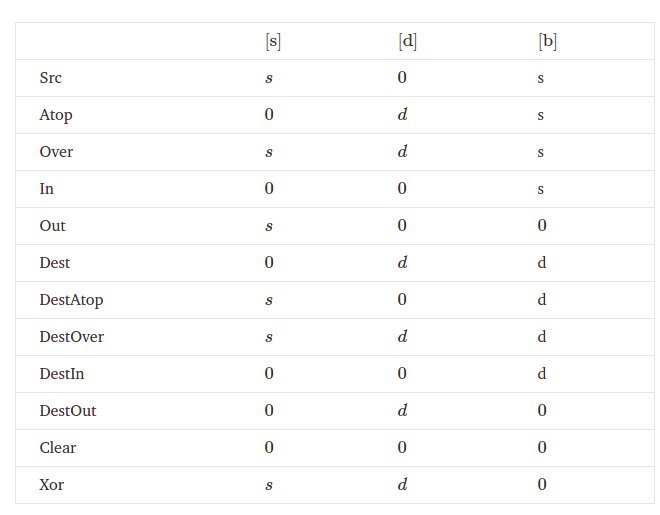The width and height of the screenshot is (660, 515).
Task: Select the DestOut row label
Action: (68, 411)
